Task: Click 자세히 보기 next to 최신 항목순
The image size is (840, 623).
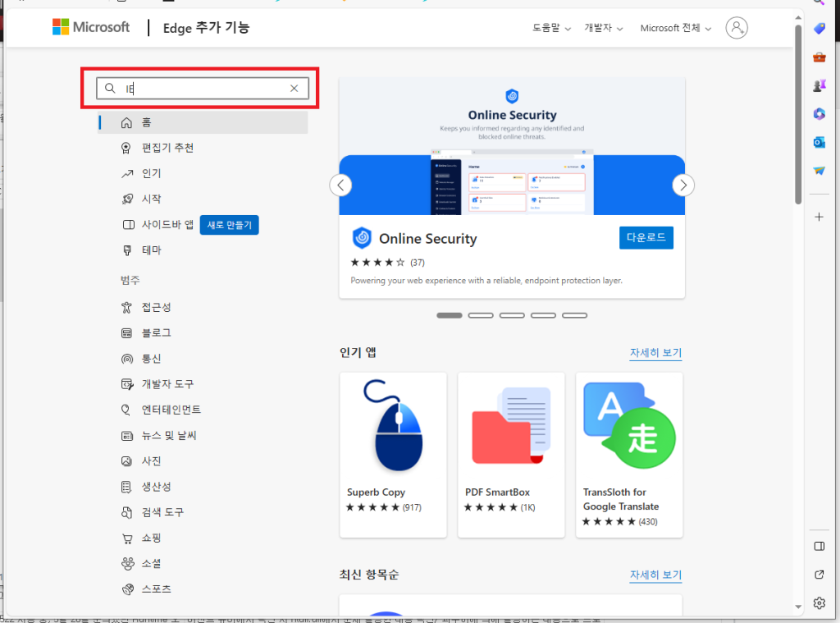Action: (x=655, y=575)
